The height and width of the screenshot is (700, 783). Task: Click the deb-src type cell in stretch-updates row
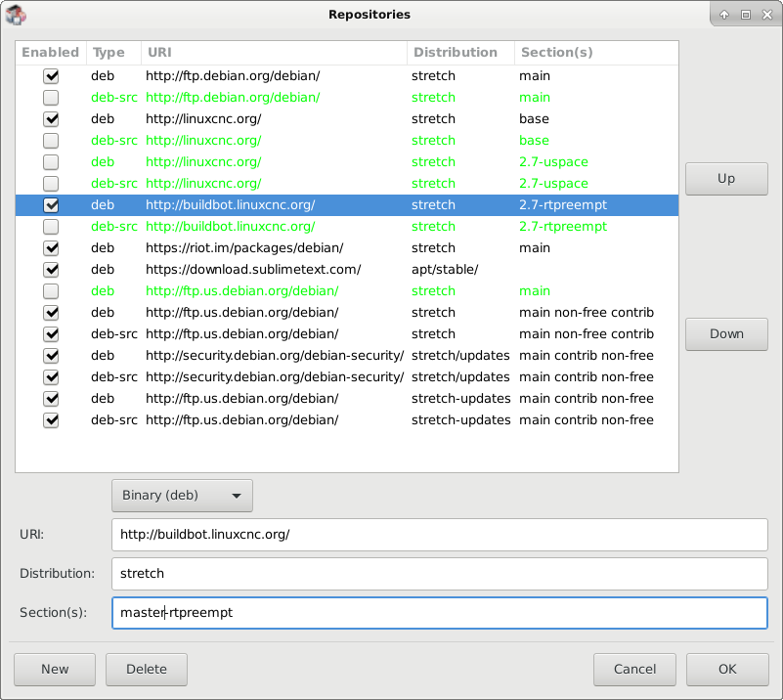pos(113,419)
